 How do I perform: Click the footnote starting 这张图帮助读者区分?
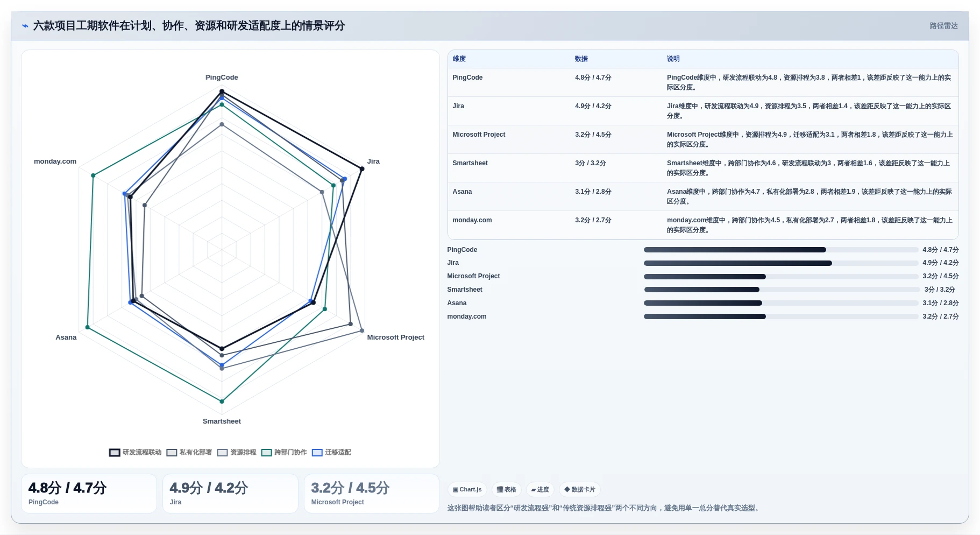[x=605, y=508]
